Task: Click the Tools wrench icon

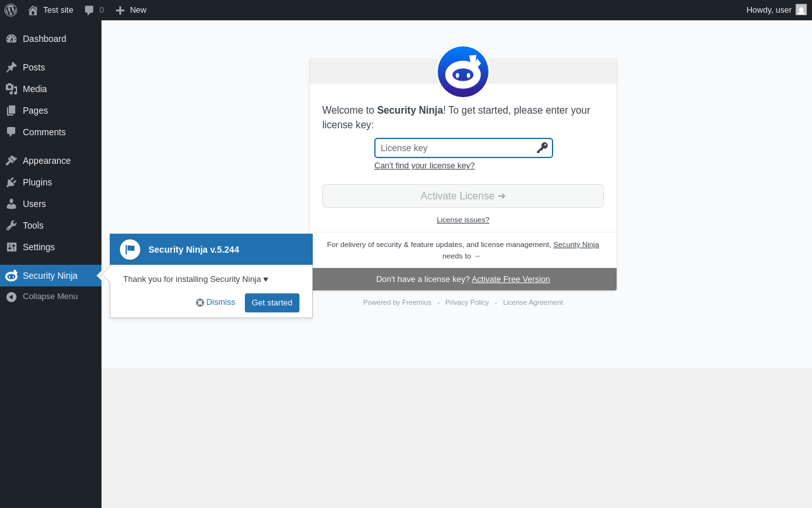Action: 11,225
